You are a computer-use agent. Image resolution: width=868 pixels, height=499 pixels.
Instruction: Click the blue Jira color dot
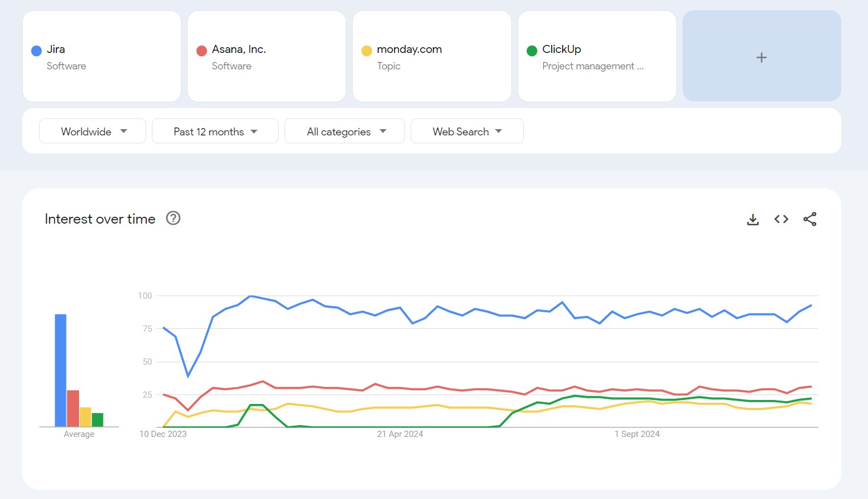coord(36,51)
